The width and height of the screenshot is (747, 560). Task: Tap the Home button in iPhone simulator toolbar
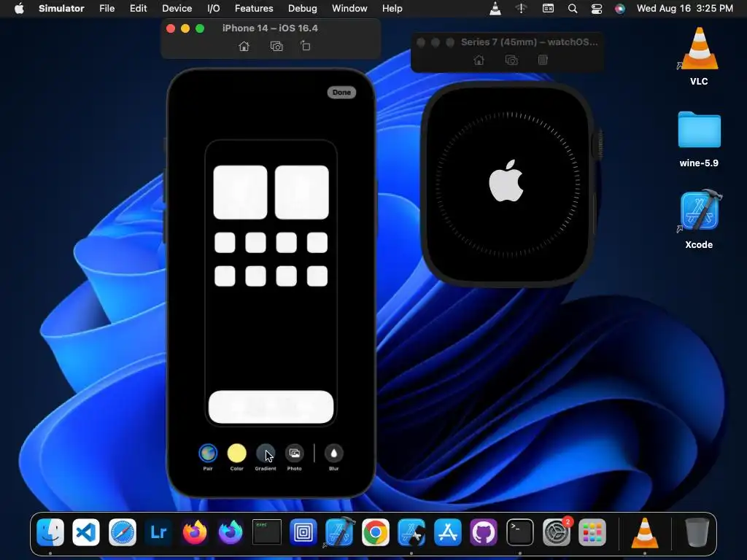[x=244, y=46]
